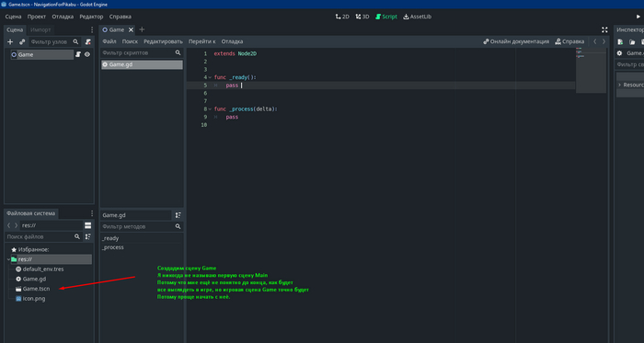Viewport: 644px width, 343px height.
Task: Click the script editor Справка button
Action: point(569,41)
